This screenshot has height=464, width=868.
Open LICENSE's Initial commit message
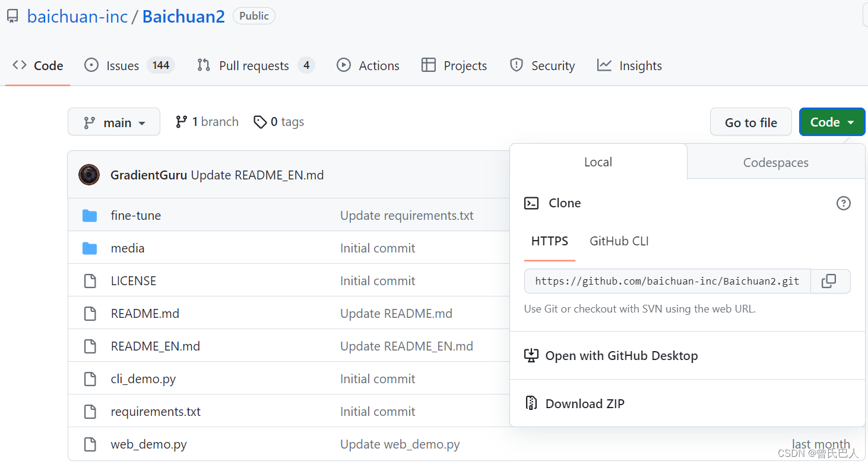[378, 280]
